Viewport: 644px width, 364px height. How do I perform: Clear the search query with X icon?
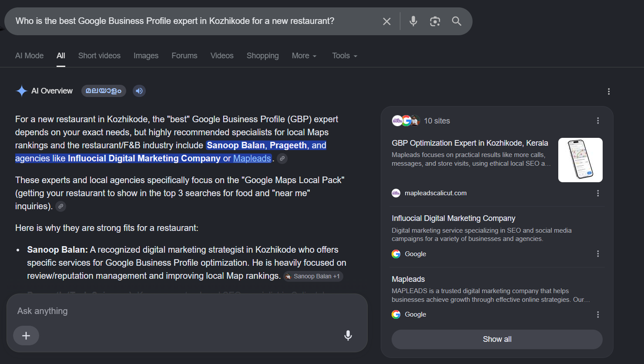point(386,21)
